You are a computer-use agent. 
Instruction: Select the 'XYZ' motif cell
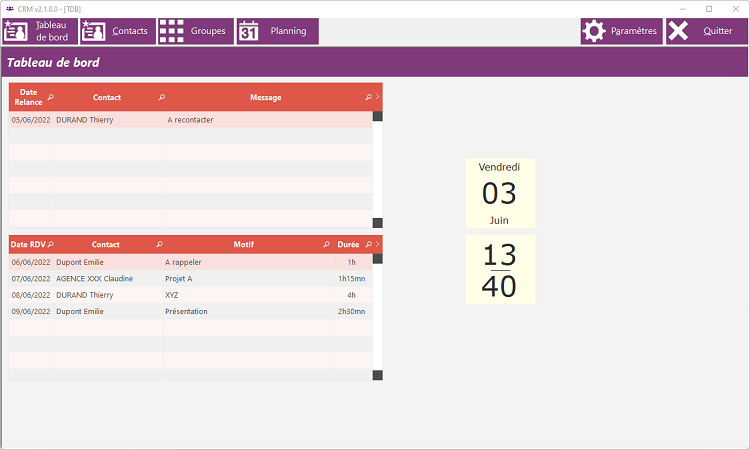[x=247, y=295]
